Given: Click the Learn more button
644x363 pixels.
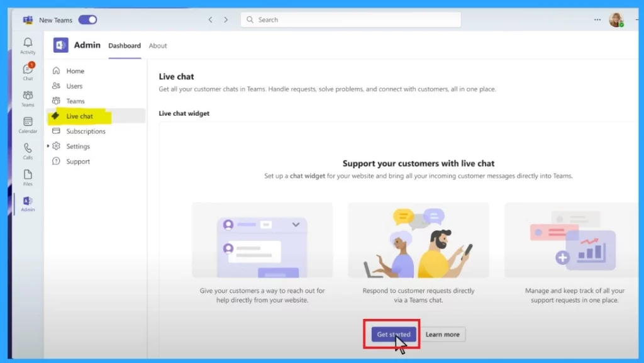Looking at the screenshot, I should [x=442, y=334].
